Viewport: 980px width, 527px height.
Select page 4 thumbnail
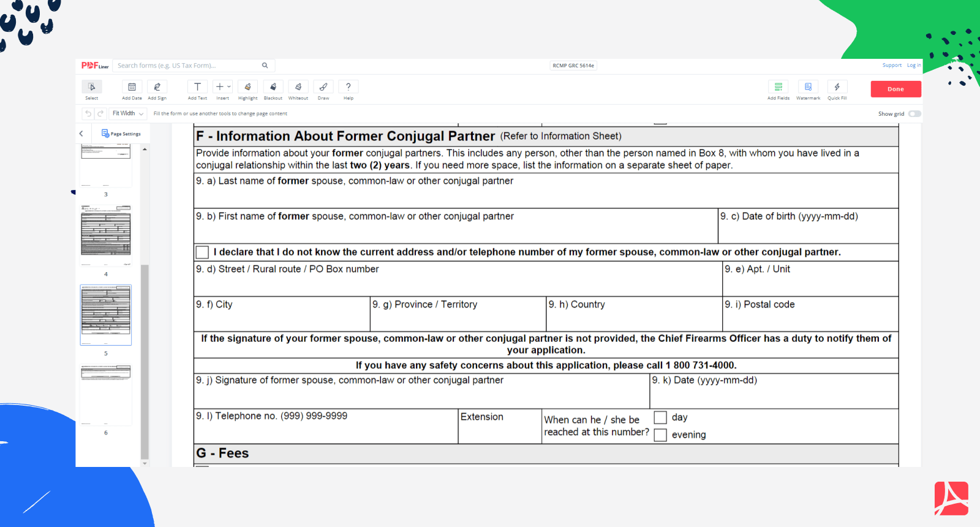point(106,235)
